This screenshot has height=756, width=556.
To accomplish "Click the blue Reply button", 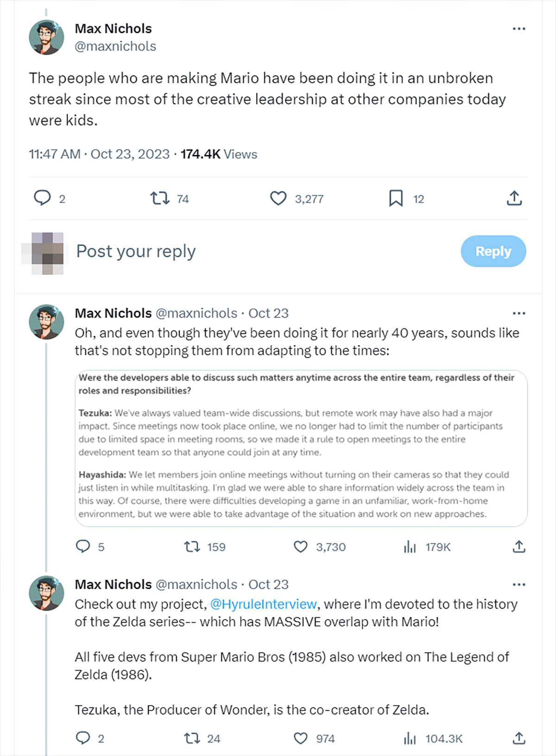I will click(493, 251).
